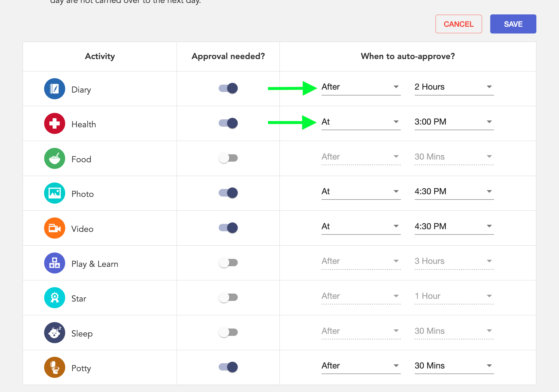Disable approval toggle for Health
Image resolution: width=559 pixels, height=392 pixels.
click(228, 123)
